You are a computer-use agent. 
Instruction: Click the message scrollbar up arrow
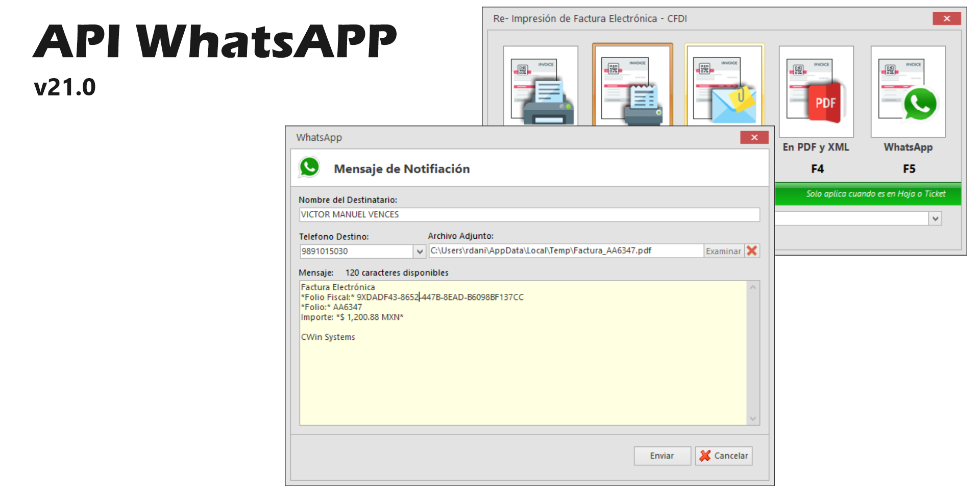[x=753, y=287]
